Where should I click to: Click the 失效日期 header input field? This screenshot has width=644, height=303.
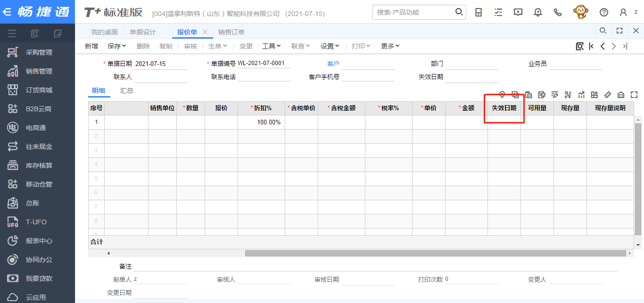(x=471, y=77)
